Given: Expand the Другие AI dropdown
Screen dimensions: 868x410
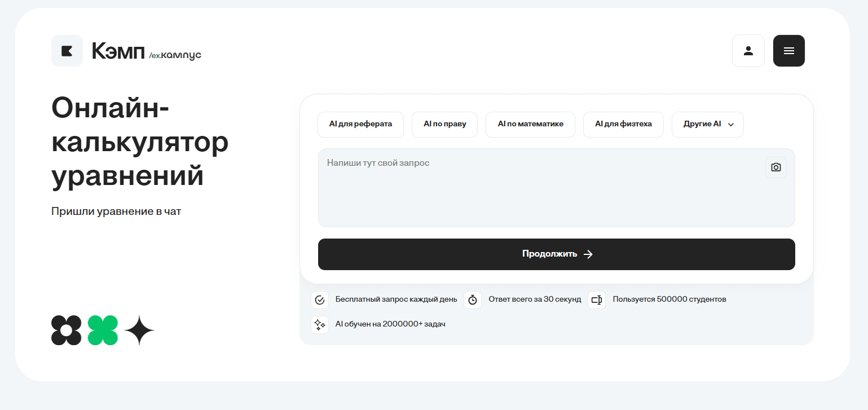Looking at the screenshot, I should (707, 124).
